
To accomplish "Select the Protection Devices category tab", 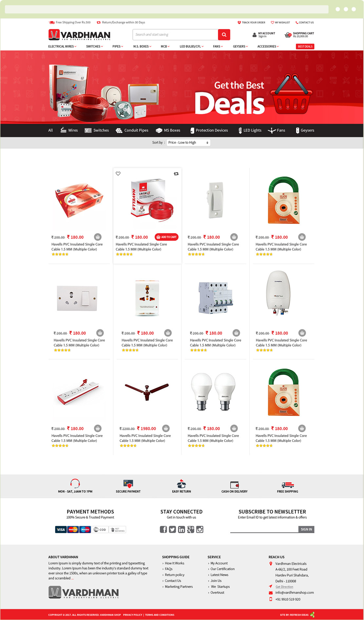I will pos(209,130).
